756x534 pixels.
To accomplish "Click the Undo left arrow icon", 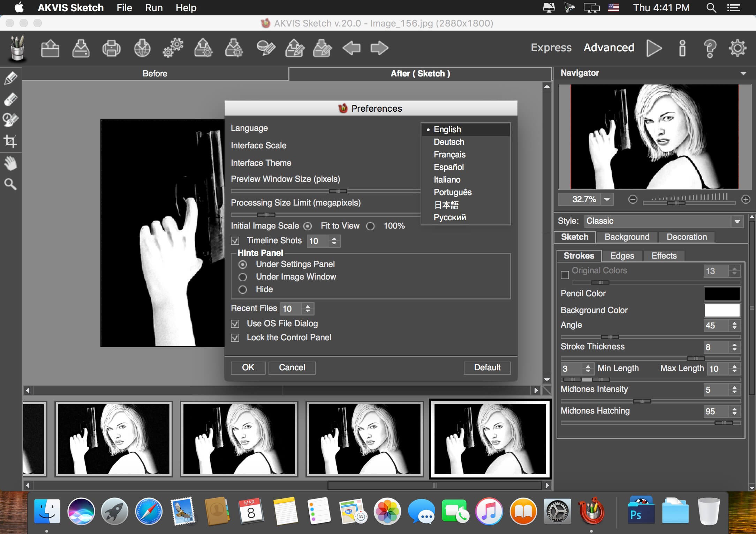I will pyautogui.click(x=351, y=48).
